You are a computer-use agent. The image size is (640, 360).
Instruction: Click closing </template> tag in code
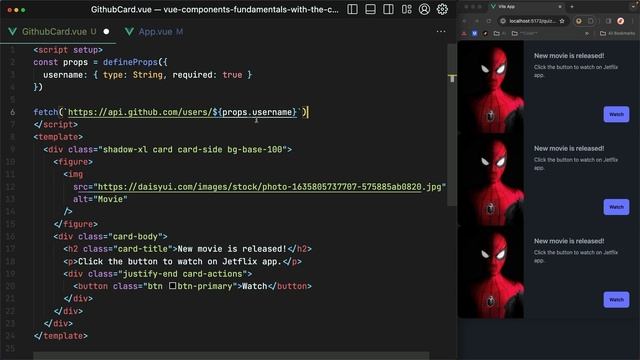click(x=61, y=336)
